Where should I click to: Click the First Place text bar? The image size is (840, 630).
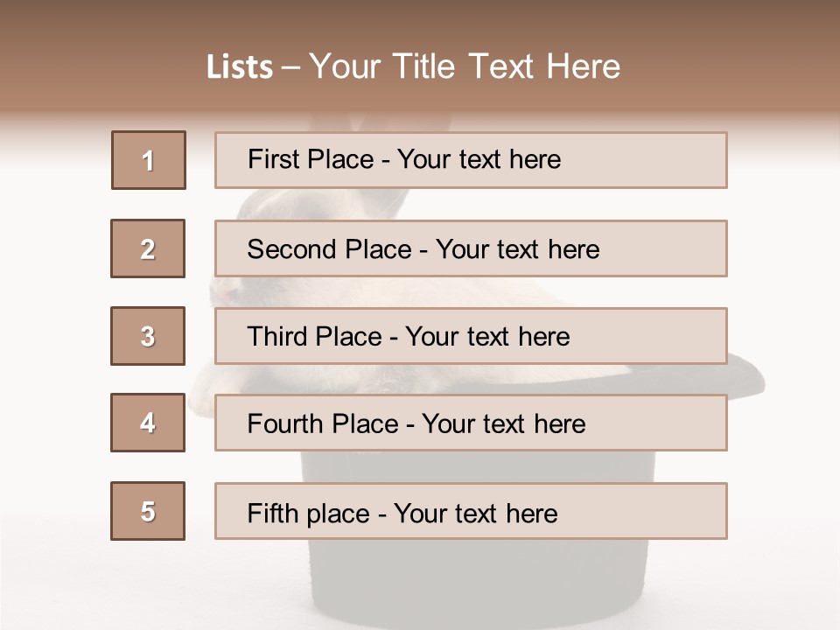(471, 160)
